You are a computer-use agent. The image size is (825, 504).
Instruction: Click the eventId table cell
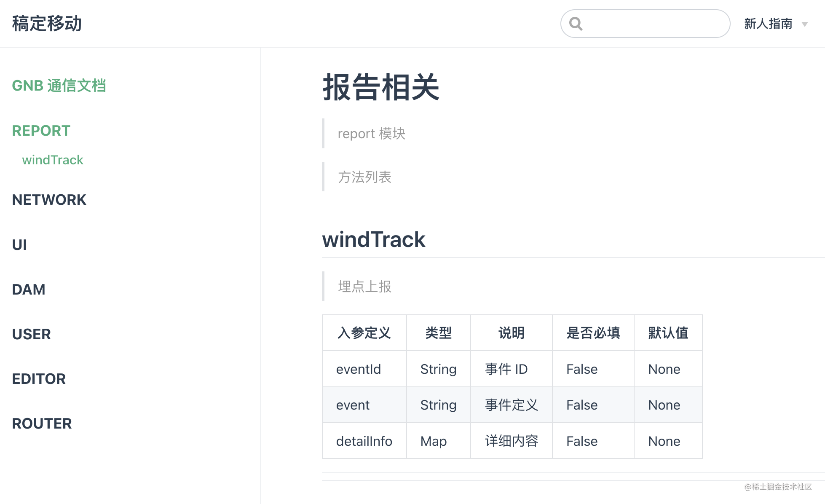pyautogui.click(x=359, y=369)
